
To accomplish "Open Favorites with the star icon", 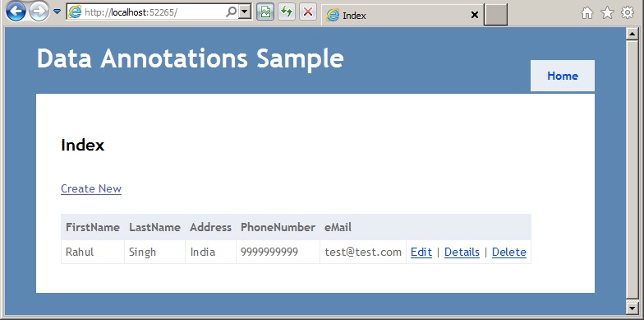I will coord(607,13).
